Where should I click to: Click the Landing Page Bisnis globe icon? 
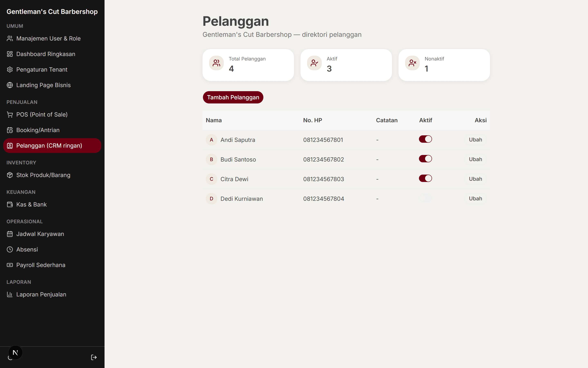coord(10,85)
